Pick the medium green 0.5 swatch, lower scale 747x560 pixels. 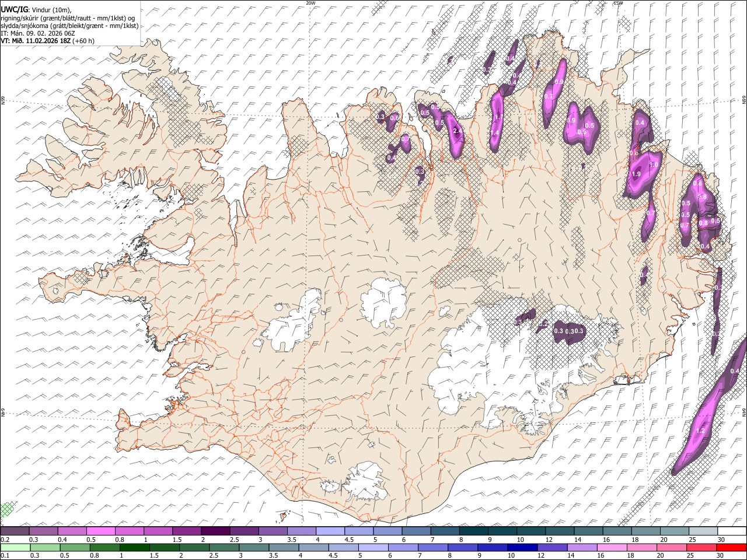[x=75, y=547]
